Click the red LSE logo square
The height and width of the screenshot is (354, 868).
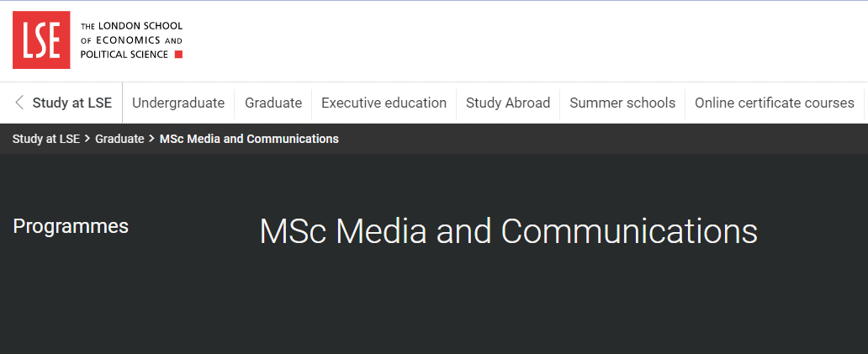click(40, 40)
